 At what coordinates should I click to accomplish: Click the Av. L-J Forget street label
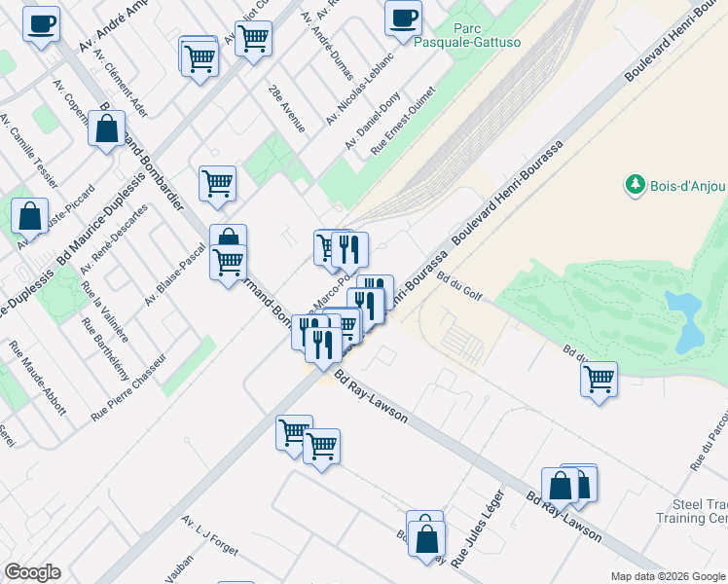tap(210, 535)
